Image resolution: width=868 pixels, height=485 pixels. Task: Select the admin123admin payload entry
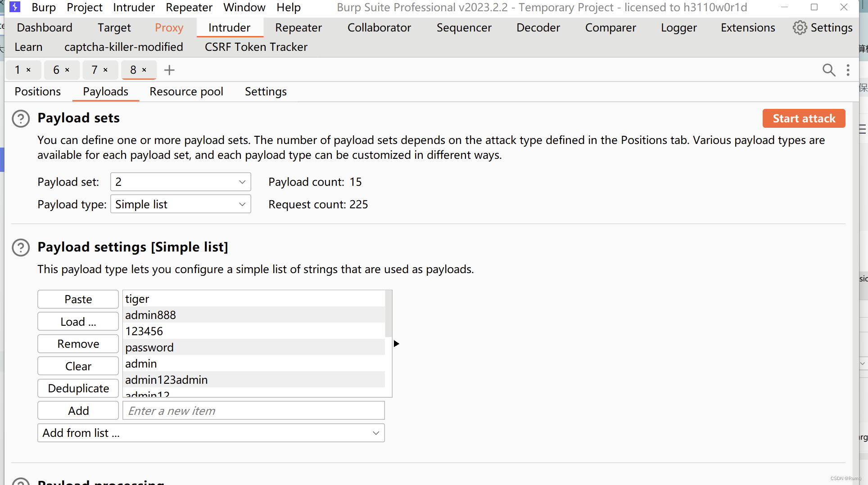(254, 380)
